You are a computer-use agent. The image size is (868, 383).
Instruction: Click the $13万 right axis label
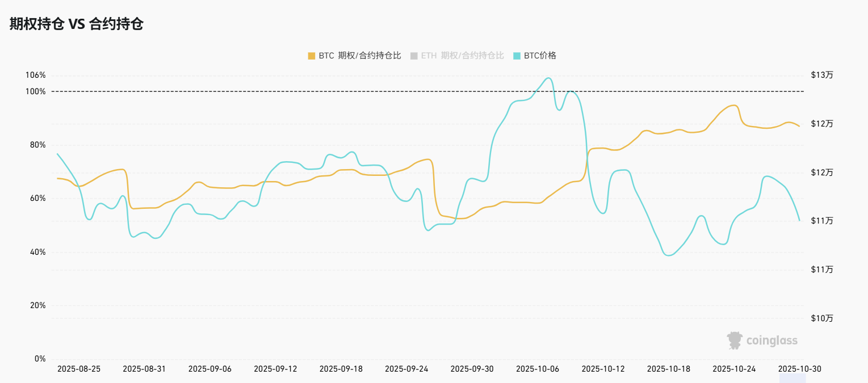pos(822,75)
